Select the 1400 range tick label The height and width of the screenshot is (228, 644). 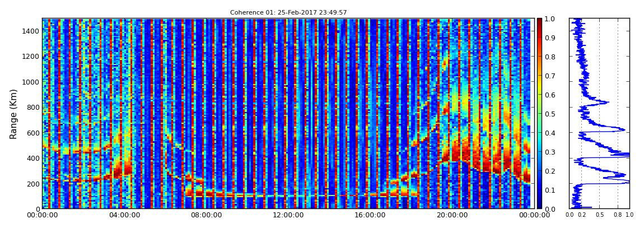30,31
